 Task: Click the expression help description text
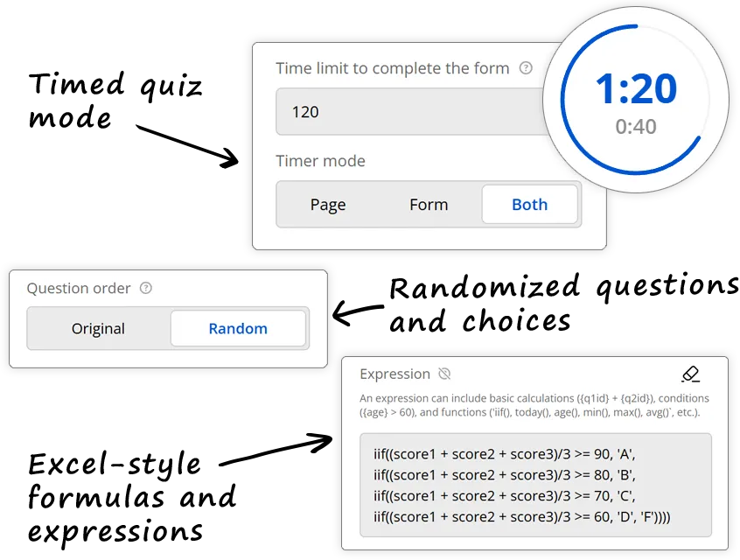[x=534, y=405]
